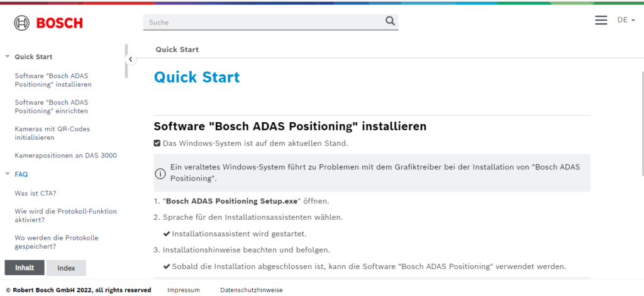Open the DE language dropdown
The image size is (644, 296).
point(626,20)
